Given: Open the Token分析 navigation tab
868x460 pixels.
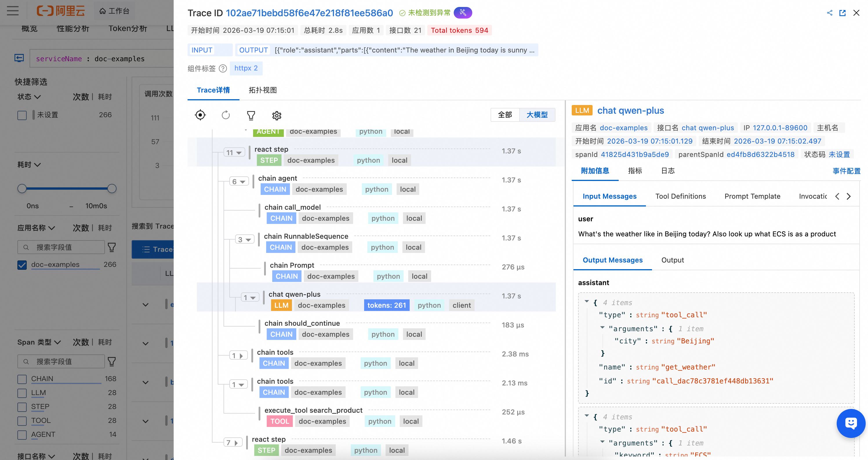Looking at the screenshot, I should [128, 29].
